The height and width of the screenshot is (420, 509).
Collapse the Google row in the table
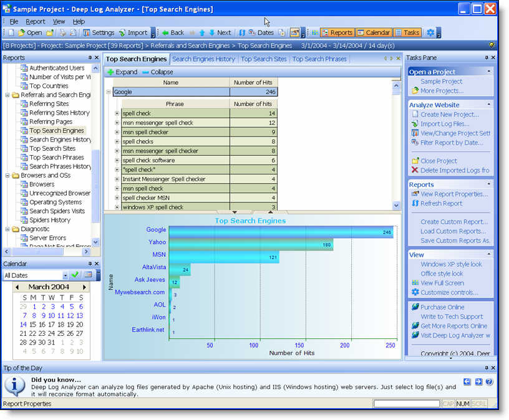[x=109, y=92]
